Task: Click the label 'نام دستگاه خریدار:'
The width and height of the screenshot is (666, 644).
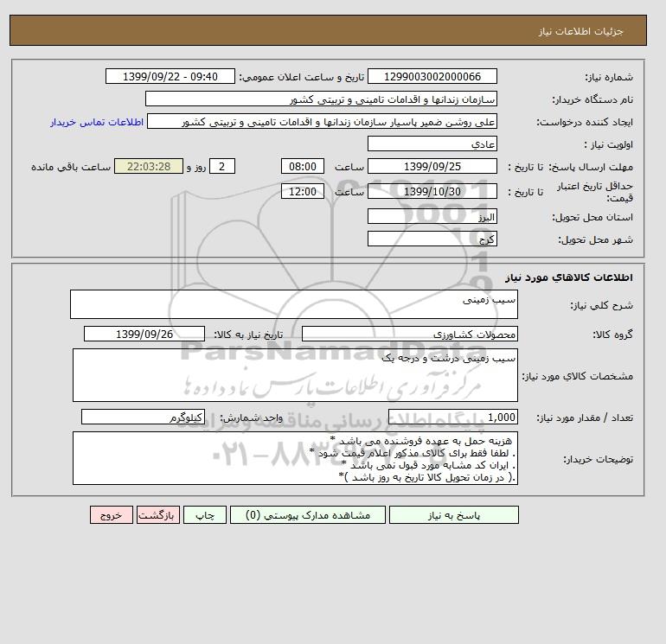Action: 592,99
